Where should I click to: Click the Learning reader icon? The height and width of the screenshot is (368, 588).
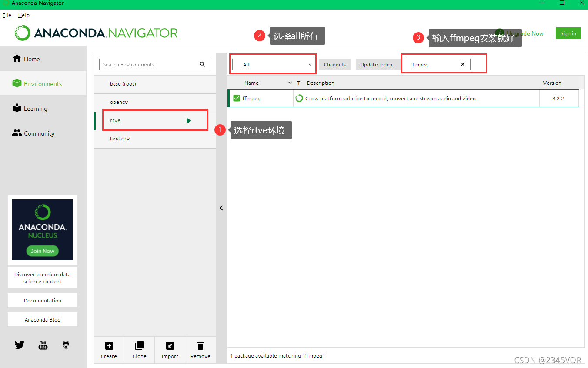tap(17, 108)
